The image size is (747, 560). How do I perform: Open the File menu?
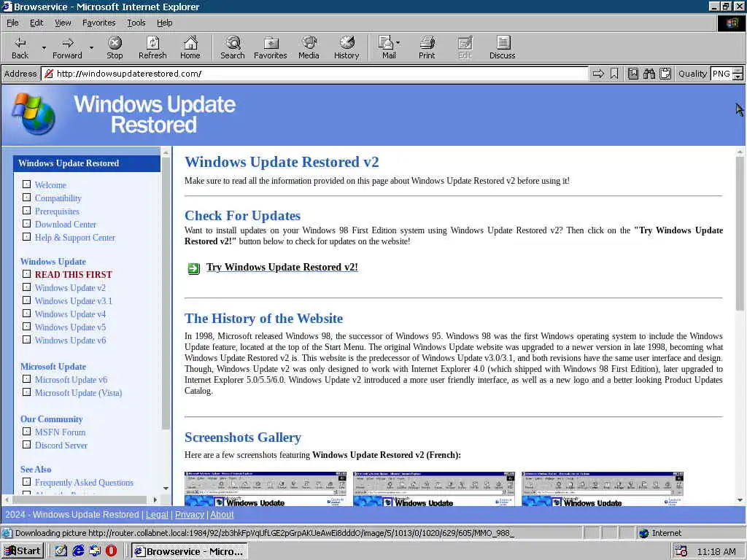coord(12,23)
